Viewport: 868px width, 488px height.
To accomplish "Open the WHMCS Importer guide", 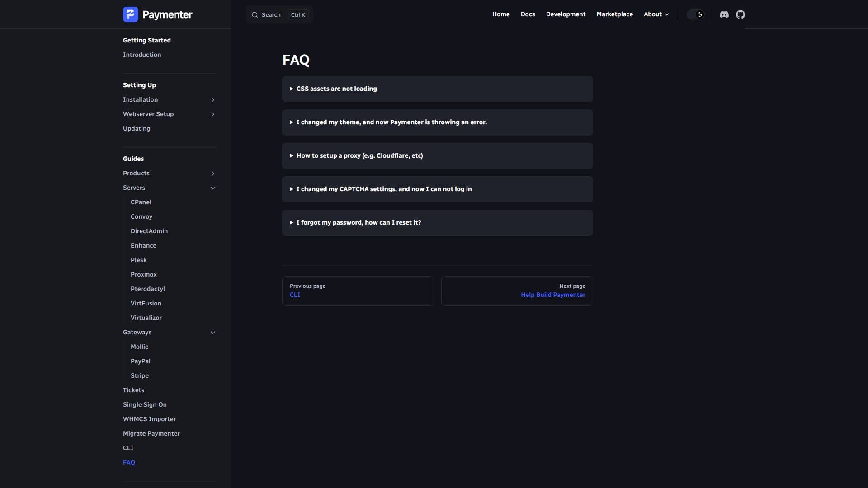I will click(149, 419).
